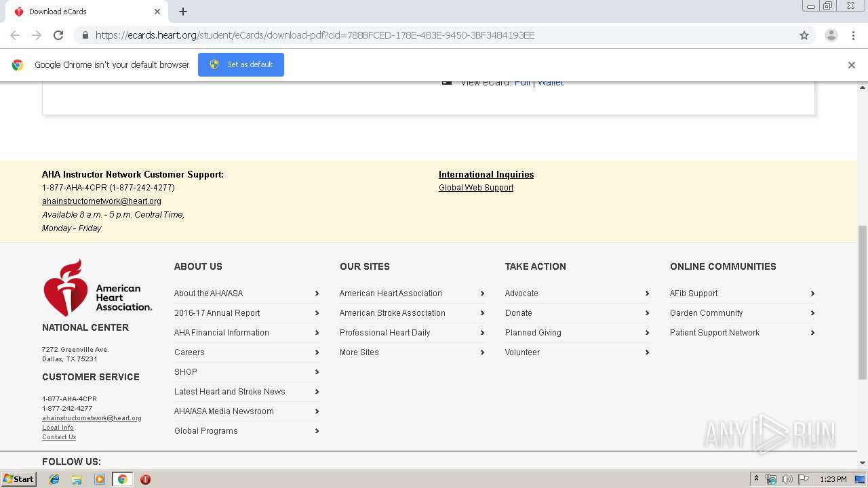Click the browser forward arrow
Viewport: 868px width, 488px height.
[37, 35]
